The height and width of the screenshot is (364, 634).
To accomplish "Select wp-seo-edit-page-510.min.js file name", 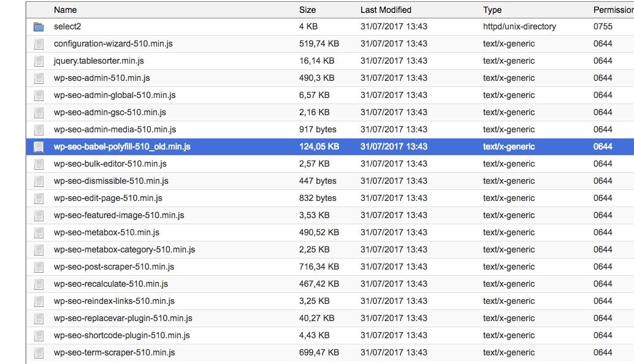I will (x=108, y=199).
